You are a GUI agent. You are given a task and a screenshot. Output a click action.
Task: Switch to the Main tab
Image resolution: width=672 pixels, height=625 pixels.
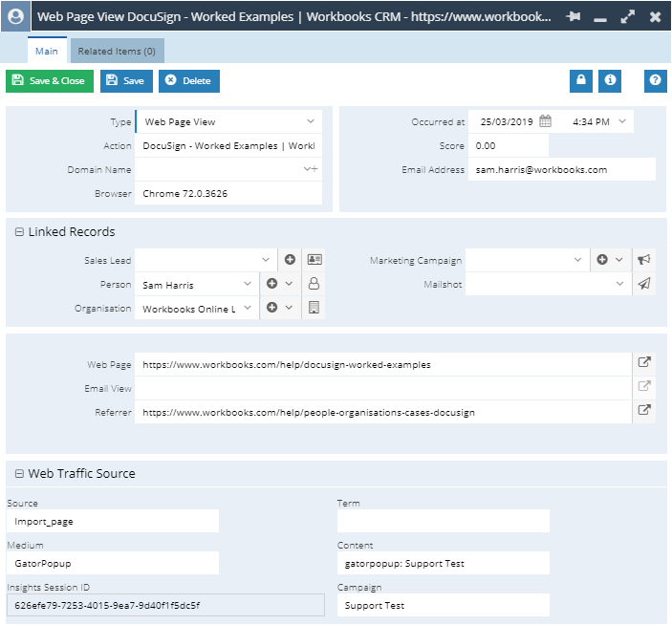[x=47, y=51]
